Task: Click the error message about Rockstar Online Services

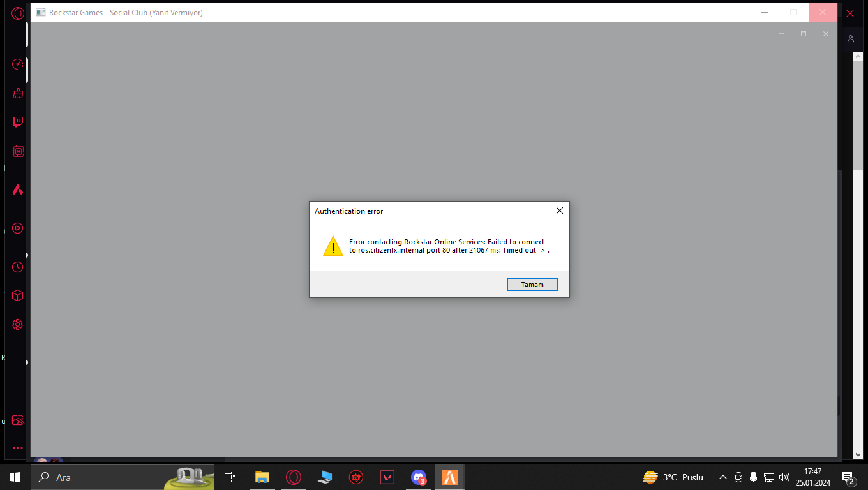Action: pos(449,246)
